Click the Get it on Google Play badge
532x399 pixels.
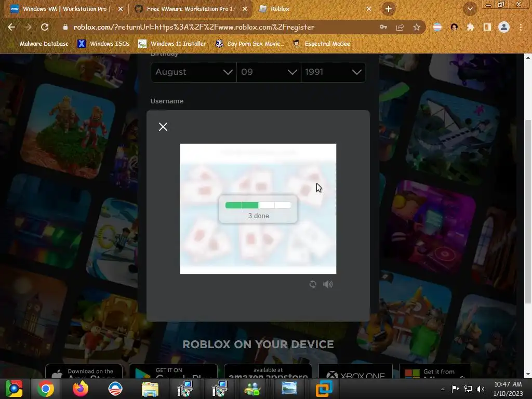[x=174, y=371]
